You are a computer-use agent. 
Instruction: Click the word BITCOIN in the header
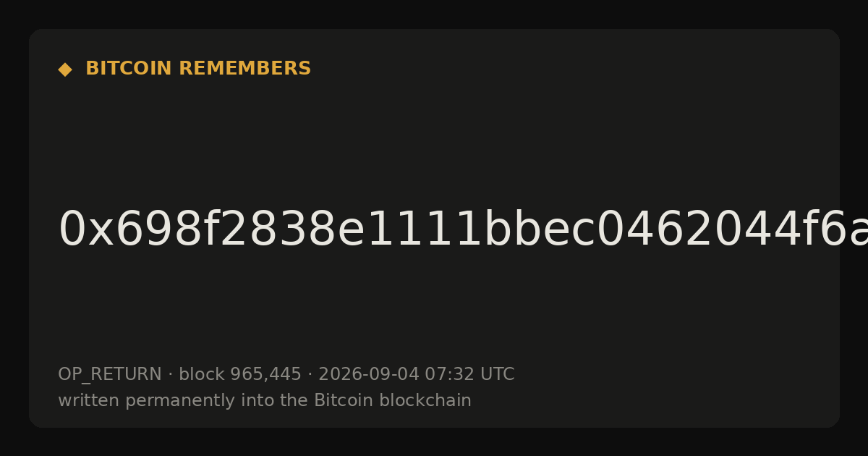[129, 69]
